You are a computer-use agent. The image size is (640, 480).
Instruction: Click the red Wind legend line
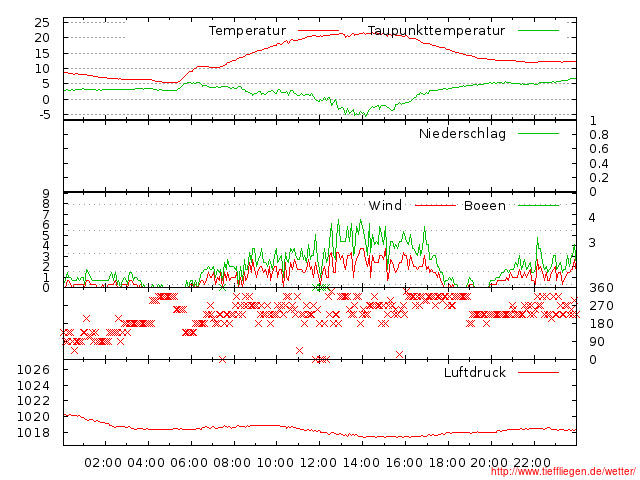pyautogui.click(x=435, y=205)
